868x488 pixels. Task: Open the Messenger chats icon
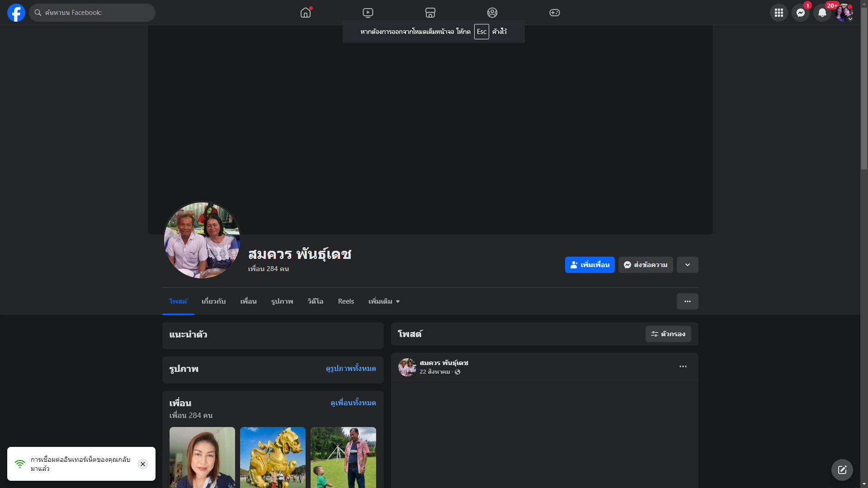click(801, 13)
